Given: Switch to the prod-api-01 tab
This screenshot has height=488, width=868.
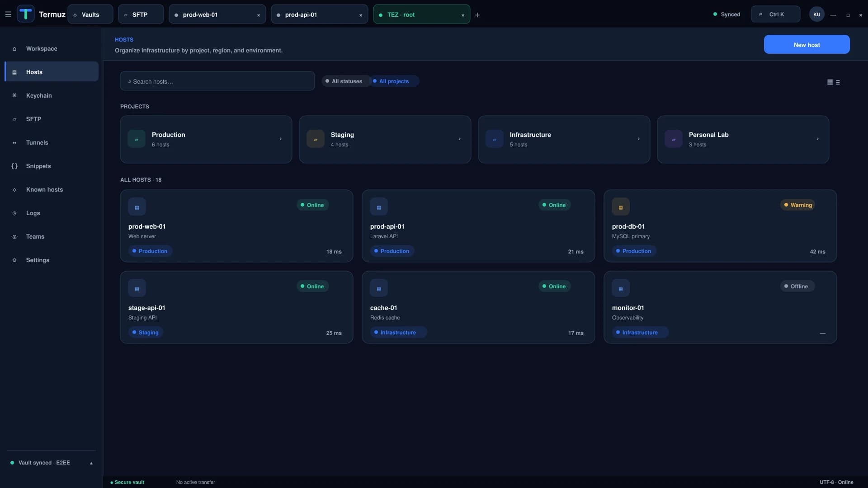Looking at the screenshot, I should tap(320, 14).
